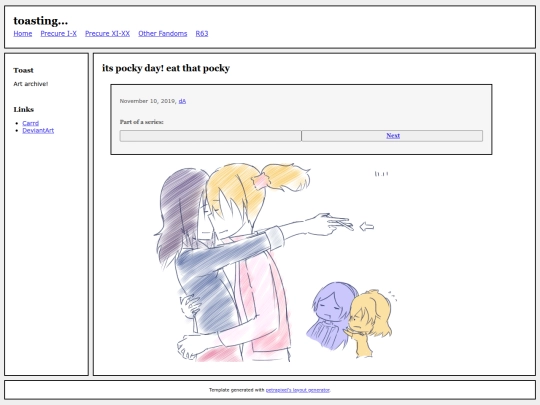
Task: Open the Precure I-X gallery link
Action: tap(59, 33)
